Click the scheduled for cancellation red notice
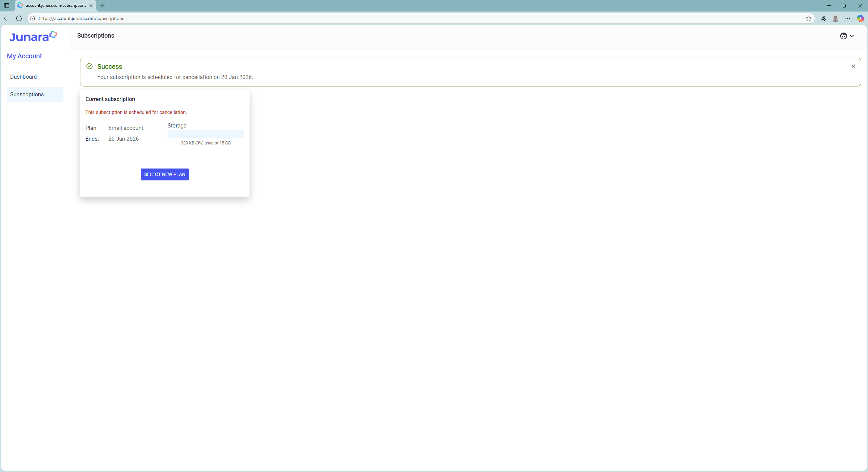 pos(136,112)
